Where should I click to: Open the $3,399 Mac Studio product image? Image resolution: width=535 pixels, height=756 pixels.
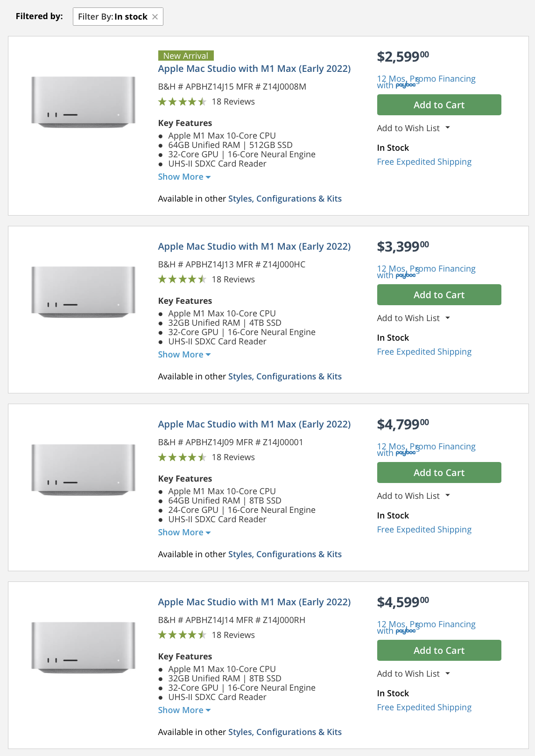pos(83,292)
